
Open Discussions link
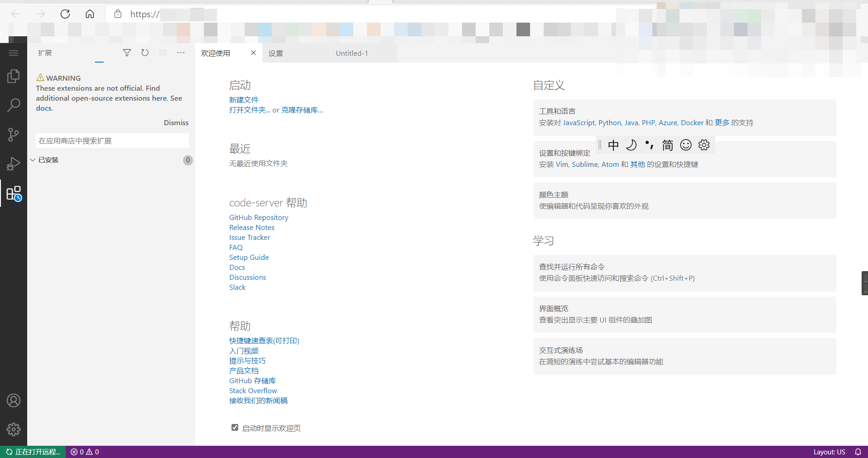(248, 278)
